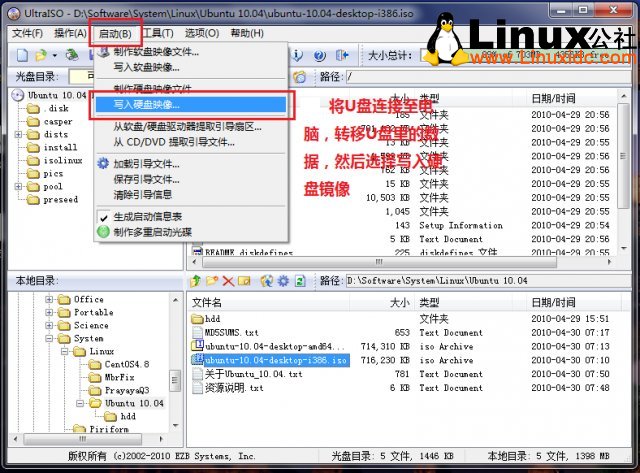The width and height of the screenshot is (640, 473).
Task: Open the 帮助(H) menu
Action: point(247,33)
